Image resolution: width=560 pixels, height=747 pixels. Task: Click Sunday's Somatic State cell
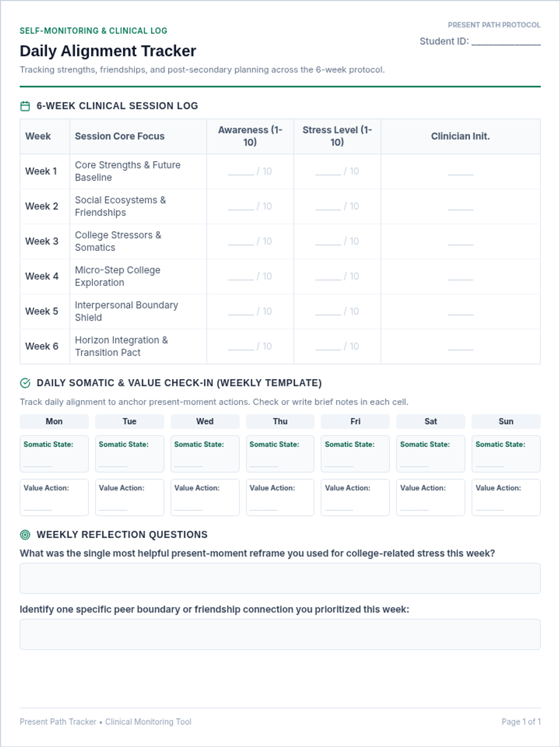coord(506,454)
